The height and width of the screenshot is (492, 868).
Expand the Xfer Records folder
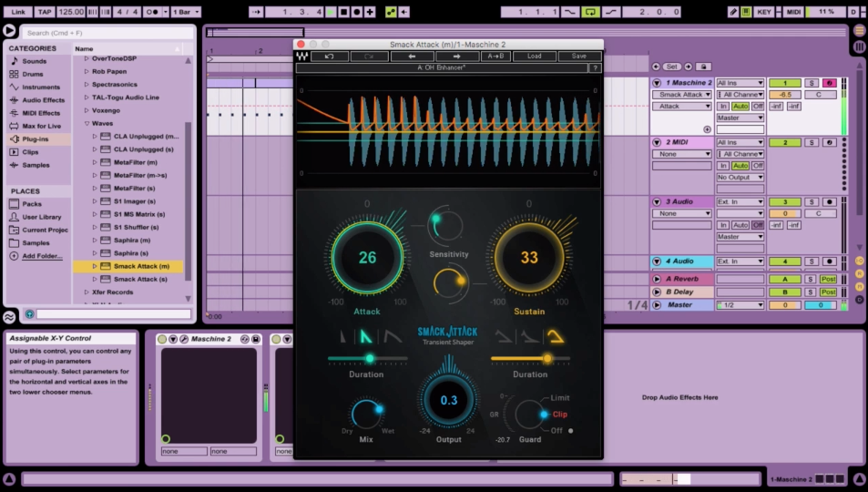click(87, 292)
